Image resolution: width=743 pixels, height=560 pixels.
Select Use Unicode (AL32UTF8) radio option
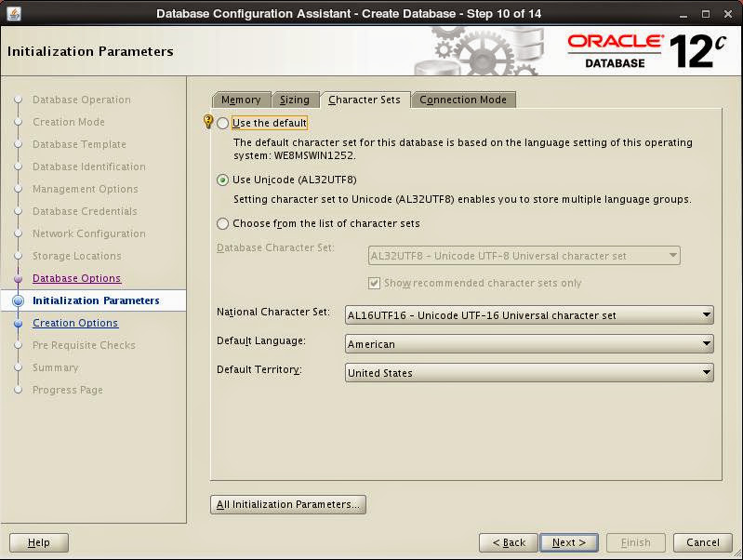point(222,180)
